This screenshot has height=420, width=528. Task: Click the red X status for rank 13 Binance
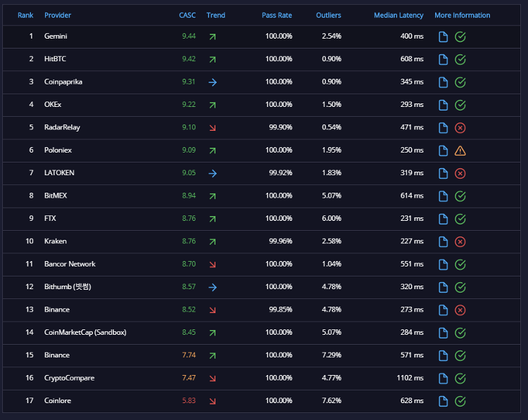click(x=460, y=310)
